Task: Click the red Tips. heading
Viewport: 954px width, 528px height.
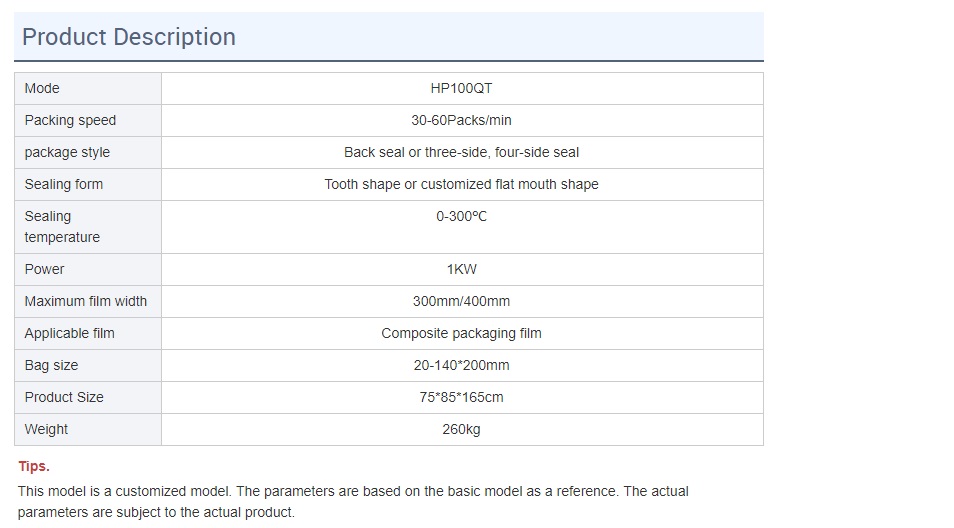Action: (34, 466)
